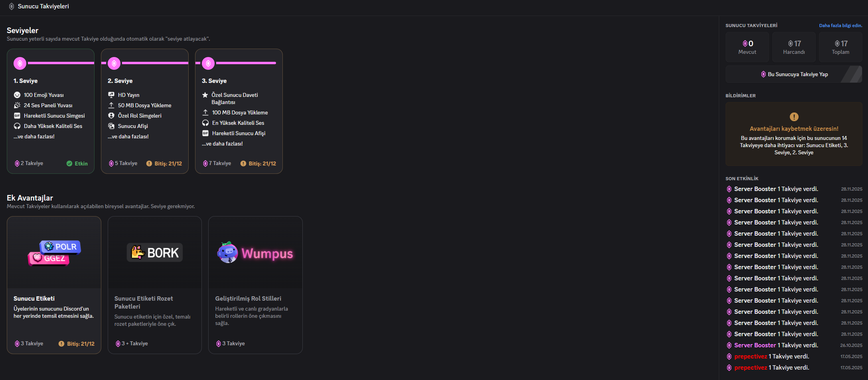Select the BORK badge preview image

point(155,252)
